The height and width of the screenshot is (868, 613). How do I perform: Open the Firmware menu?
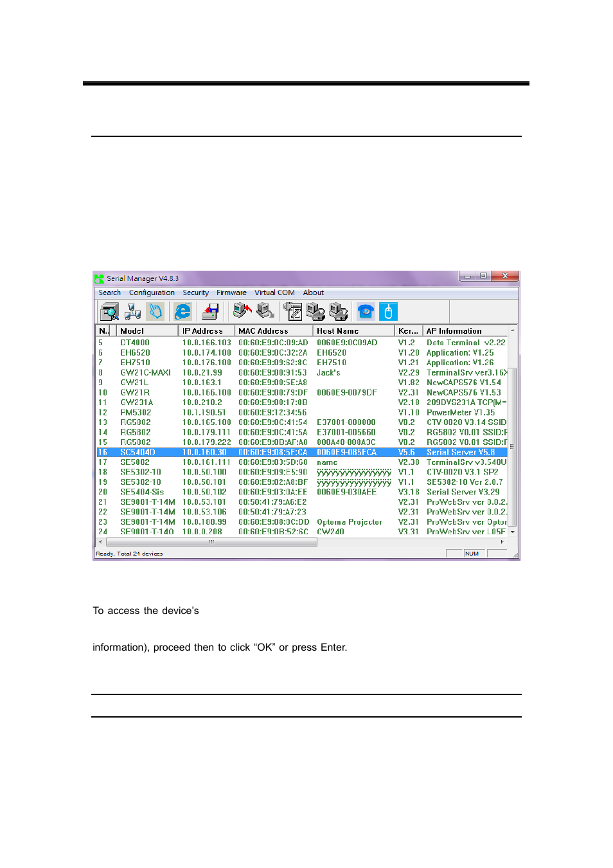(x=231, y=293)
